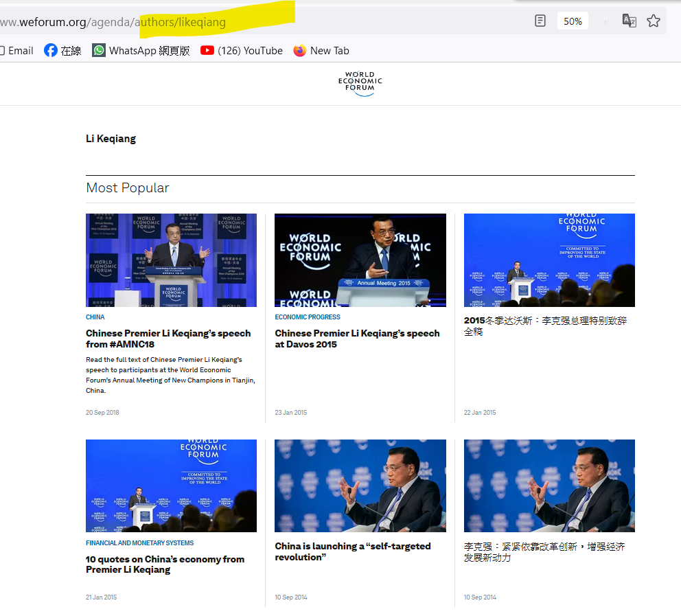Open the 2015冬季达沃斯 article thumbnail
Viewport: 681px width, 616px height.
tap(549, 260)
